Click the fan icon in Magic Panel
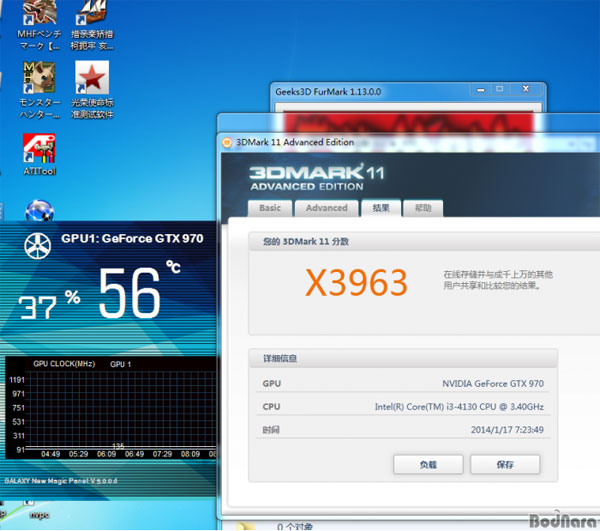Viewport: 600px width, 531px height. tap(37, 246)
